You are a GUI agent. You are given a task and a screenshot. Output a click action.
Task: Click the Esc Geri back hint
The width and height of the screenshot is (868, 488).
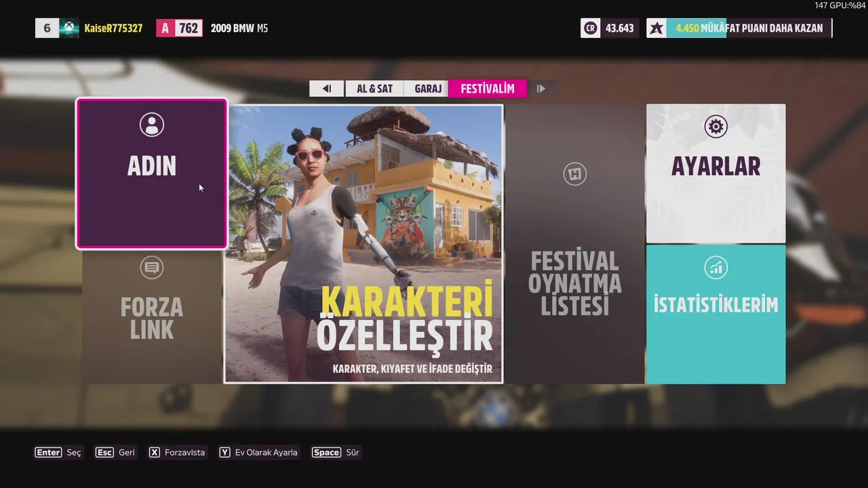coord(115,452)
